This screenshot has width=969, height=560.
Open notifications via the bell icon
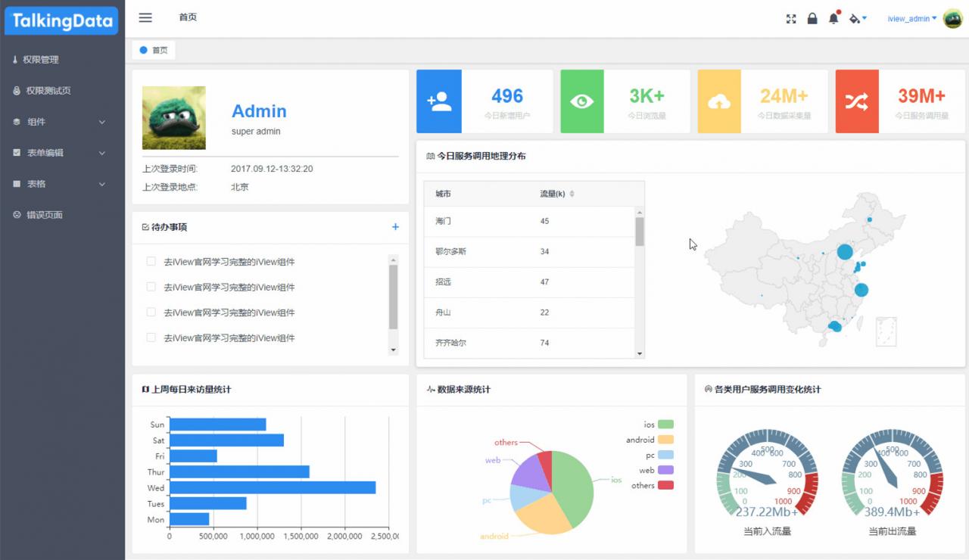coord(833,18)
